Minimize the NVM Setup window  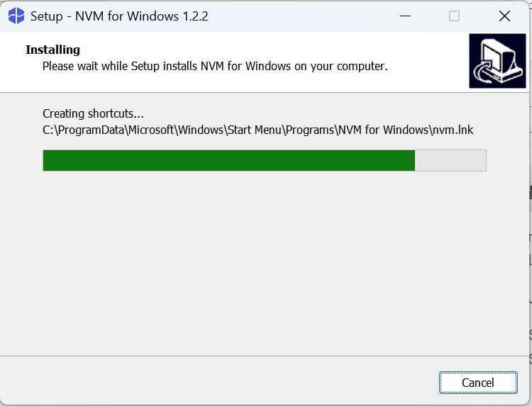404,16
